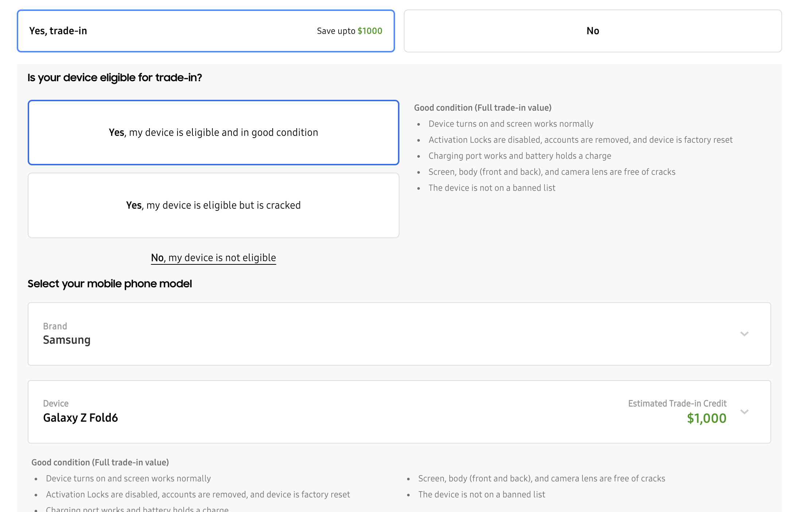Click "Charging port works" bullet in right panel
Screen dimensions: 812x512
coord(520,156)
